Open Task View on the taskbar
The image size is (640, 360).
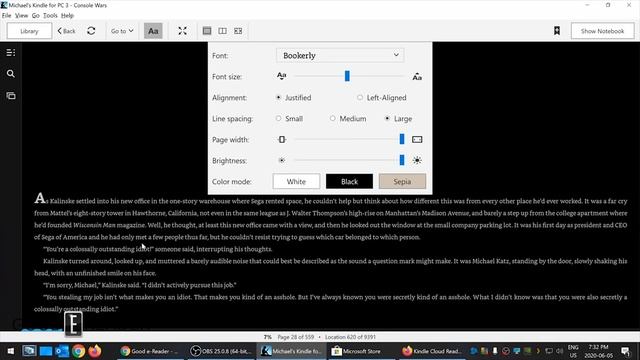click(29, 351)
